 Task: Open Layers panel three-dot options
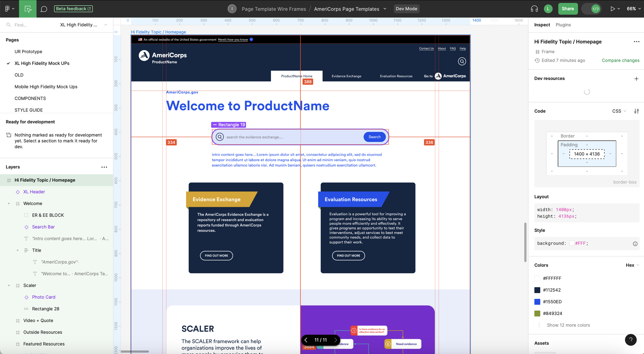104,167
